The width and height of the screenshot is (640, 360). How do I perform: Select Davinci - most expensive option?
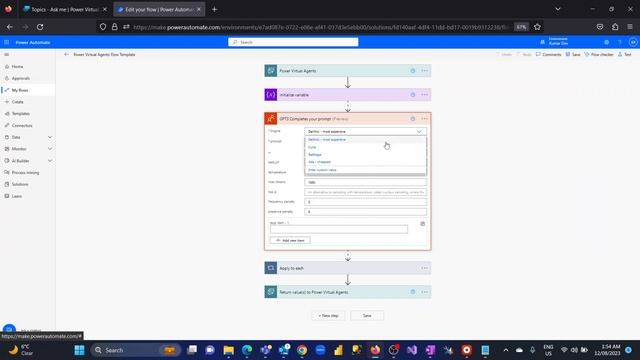tap(365, 140)
